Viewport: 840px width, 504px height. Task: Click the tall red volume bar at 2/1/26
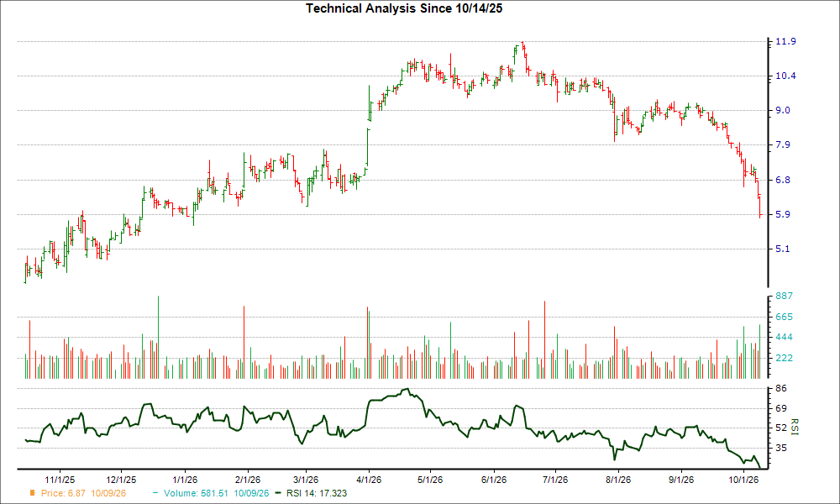click(x=244, y=342)
